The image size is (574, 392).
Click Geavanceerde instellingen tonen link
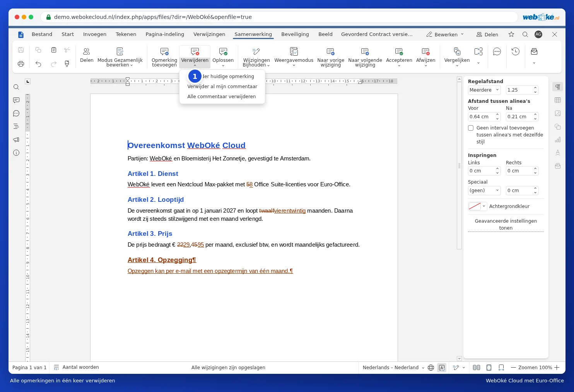(506, 225)
